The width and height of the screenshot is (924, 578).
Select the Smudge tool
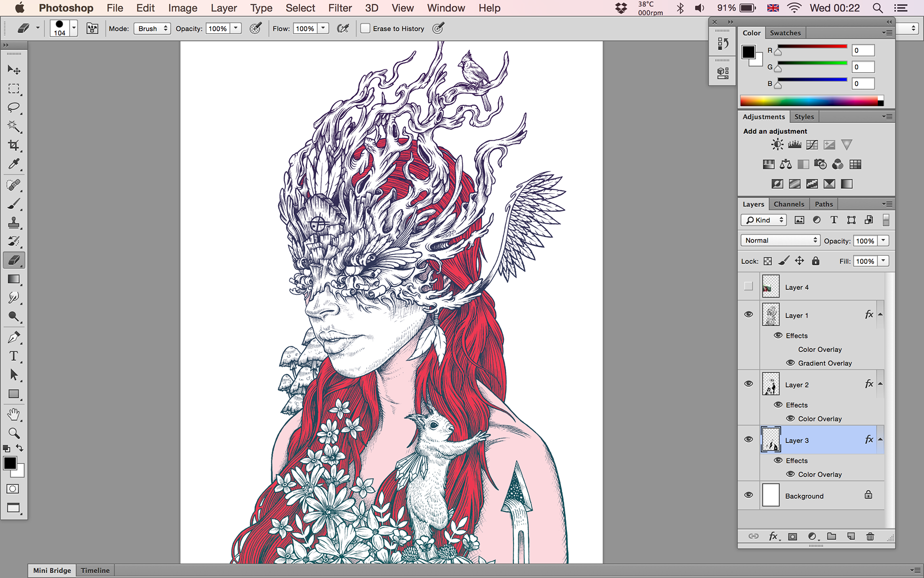click(x=13, y=298)
